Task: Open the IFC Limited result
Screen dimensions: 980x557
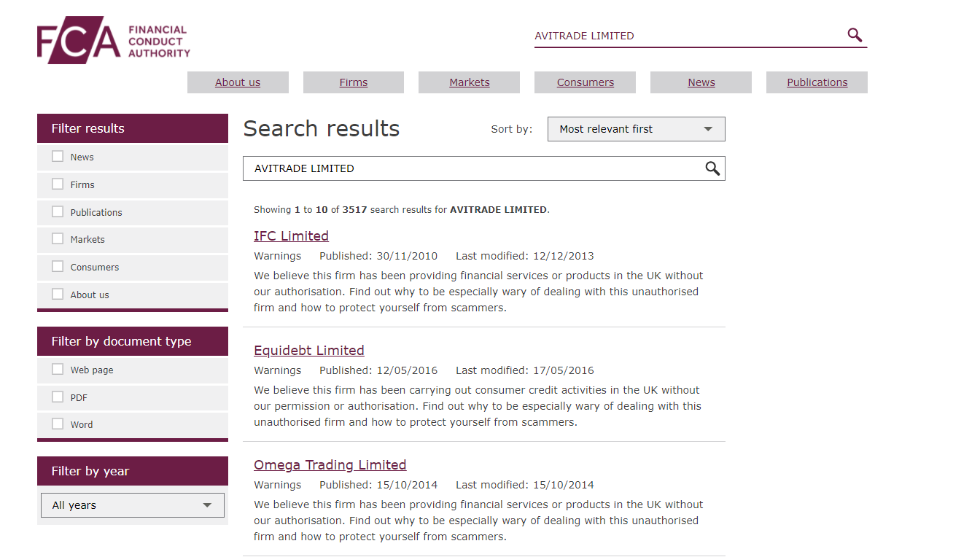Action: click(x=291, y=235)
